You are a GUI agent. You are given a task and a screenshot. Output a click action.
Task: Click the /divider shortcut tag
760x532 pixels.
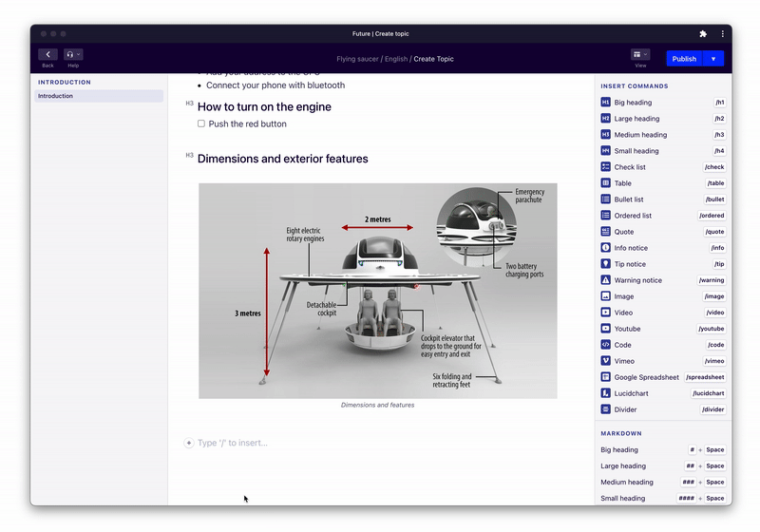713,409
